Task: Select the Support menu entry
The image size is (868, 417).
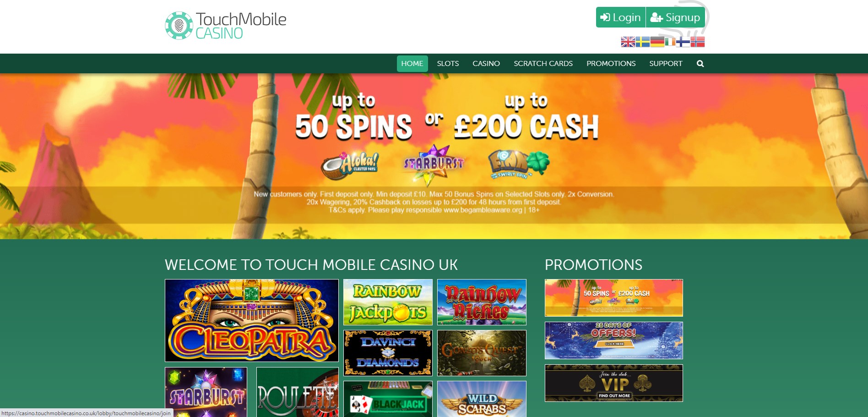Action: click(666, 64)
